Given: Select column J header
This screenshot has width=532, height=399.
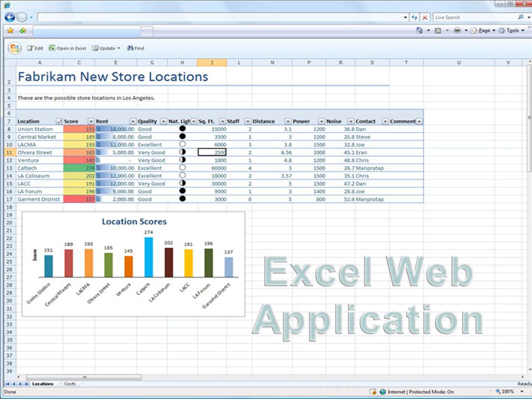Looking at the screenshot, I should point(212,63).
